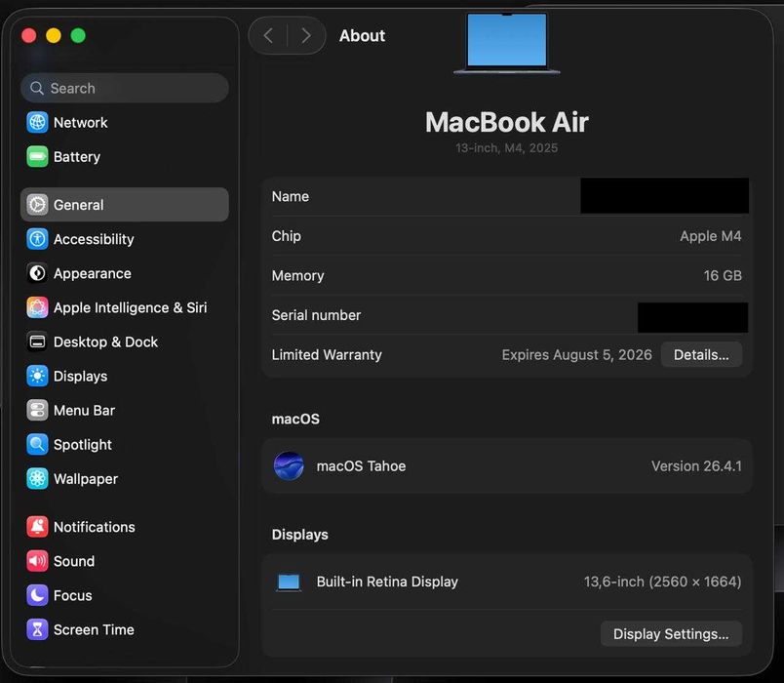The width and height of the screenshot is (784, 683).
Task: Click the Details... warranty button
Action: 701,355
